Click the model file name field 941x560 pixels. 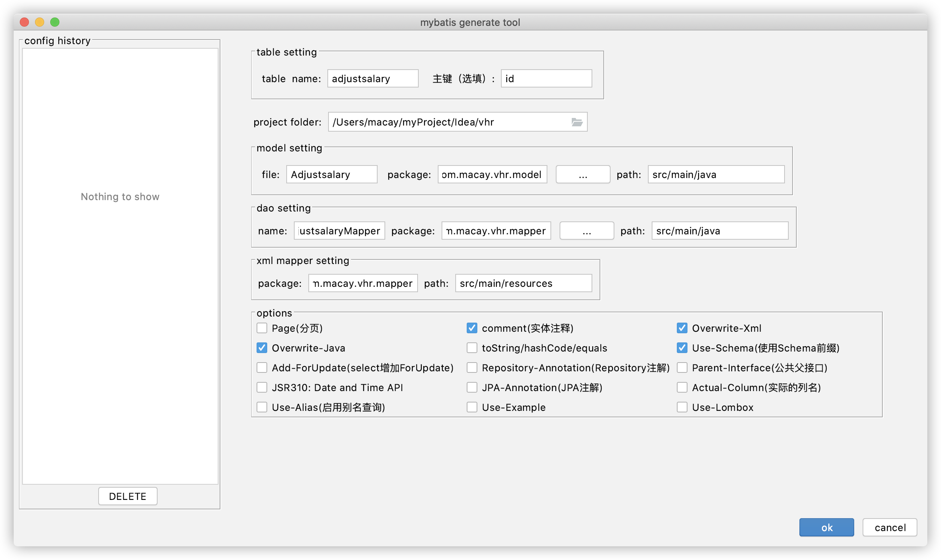[x=332, y=175]
